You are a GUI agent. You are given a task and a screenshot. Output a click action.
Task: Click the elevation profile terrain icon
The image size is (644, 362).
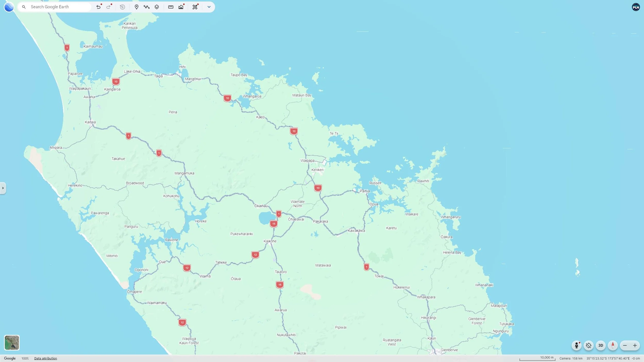tap(181, 7)
